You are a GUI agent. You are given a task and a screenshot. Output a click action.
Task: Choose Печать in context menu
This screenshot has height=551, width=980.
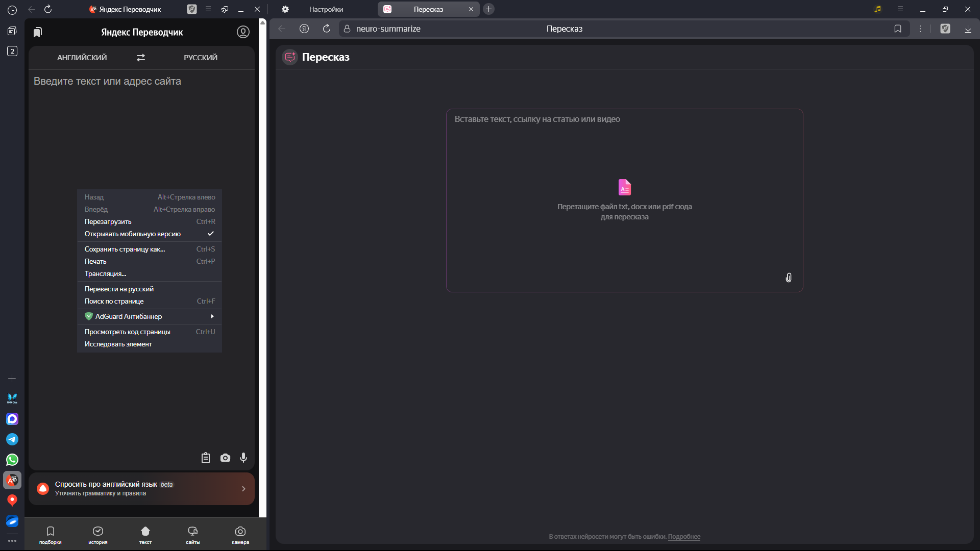tap(150, 261)
